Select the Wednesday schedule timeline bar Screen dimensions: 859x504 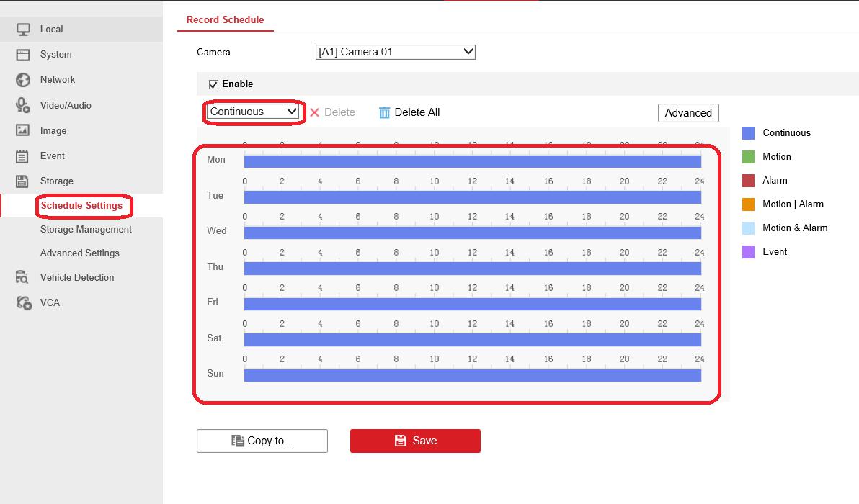[472, 233]
